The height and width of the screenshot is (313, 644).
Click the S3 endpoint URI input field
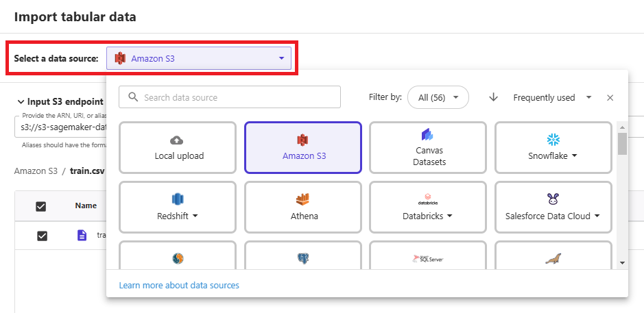click(x=61, y=127)
